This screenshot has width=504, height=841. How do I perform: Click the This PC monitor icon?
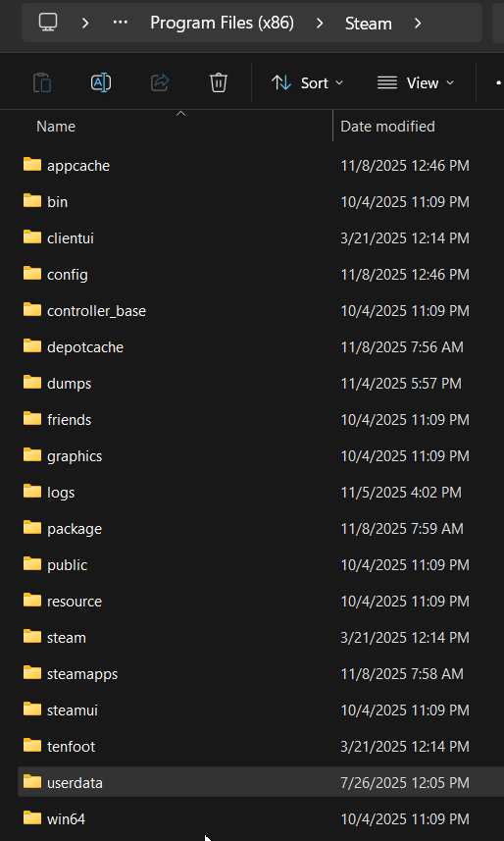48,22
